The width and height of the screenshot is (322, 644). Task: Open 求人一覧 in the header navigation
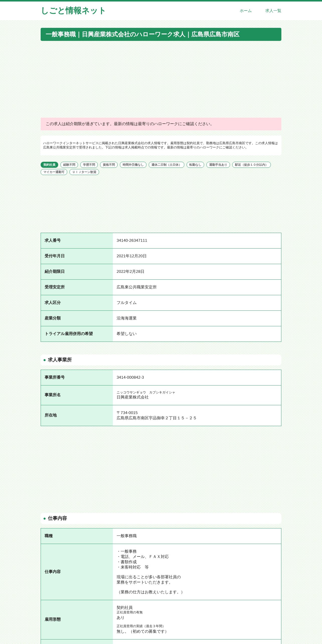(x=273, y=11)
